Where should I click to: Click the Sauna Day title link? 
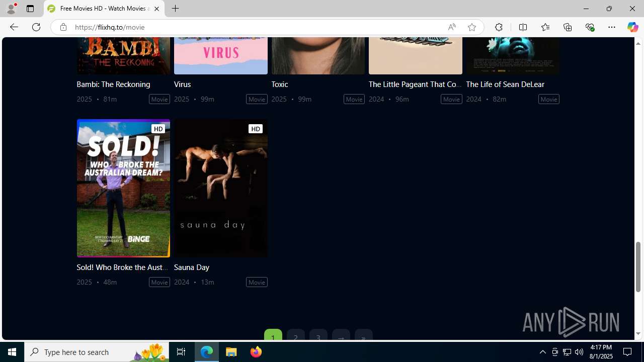click(192, 267)
